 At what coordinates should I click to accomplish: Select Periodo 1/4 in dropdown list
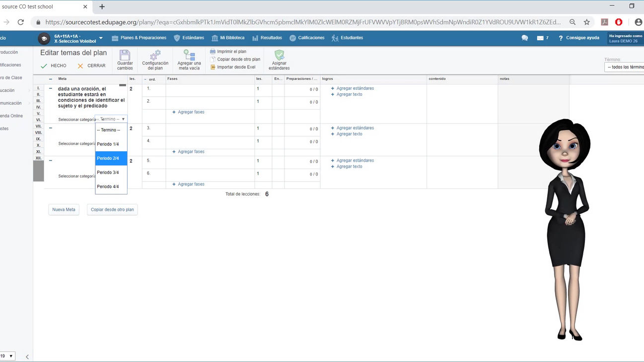pyautogui.click(x=111, y=144)
